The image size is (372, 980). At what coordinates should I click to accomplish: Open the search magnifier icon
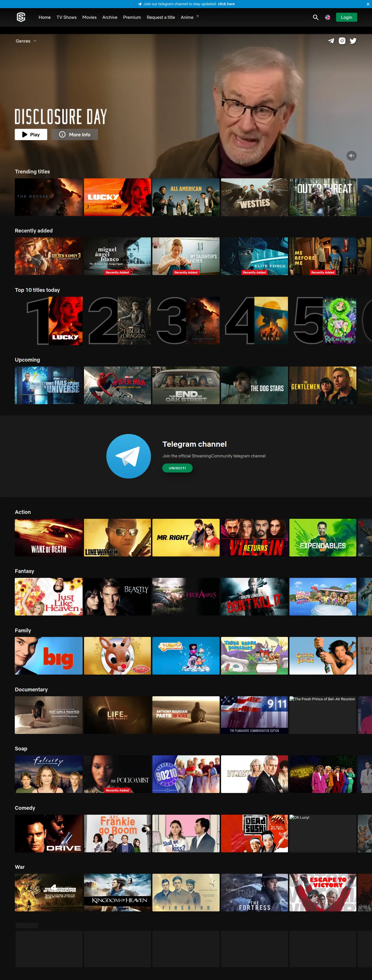click(316, 17)
